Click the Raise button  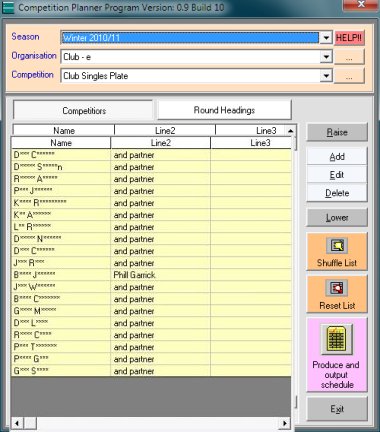337,132
